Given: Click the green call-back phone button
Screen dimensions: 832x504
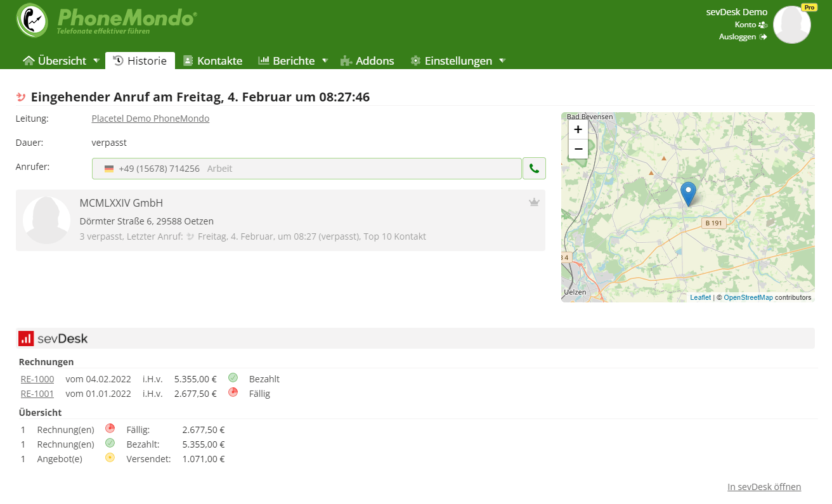Looking at the screenshot, I should click(x=534, y=169).
